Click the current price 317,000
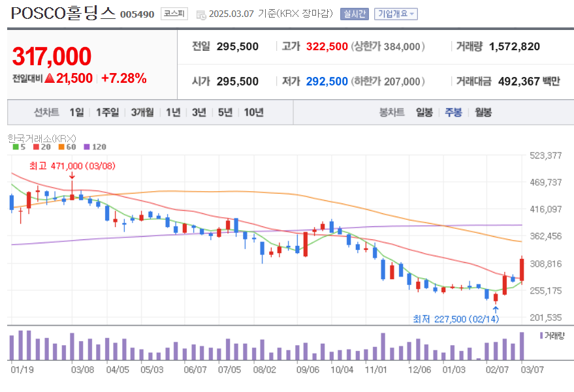This screenshot has height=392, width=574. click(52, 56)
